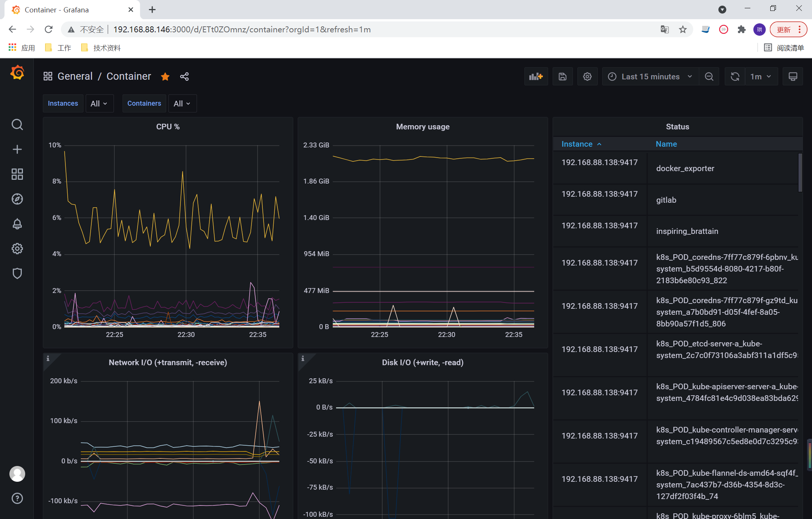The width and height of the screenshot is (812, 519).
Task: Expand the Containers All dropdown
Action: pos(182,103)
